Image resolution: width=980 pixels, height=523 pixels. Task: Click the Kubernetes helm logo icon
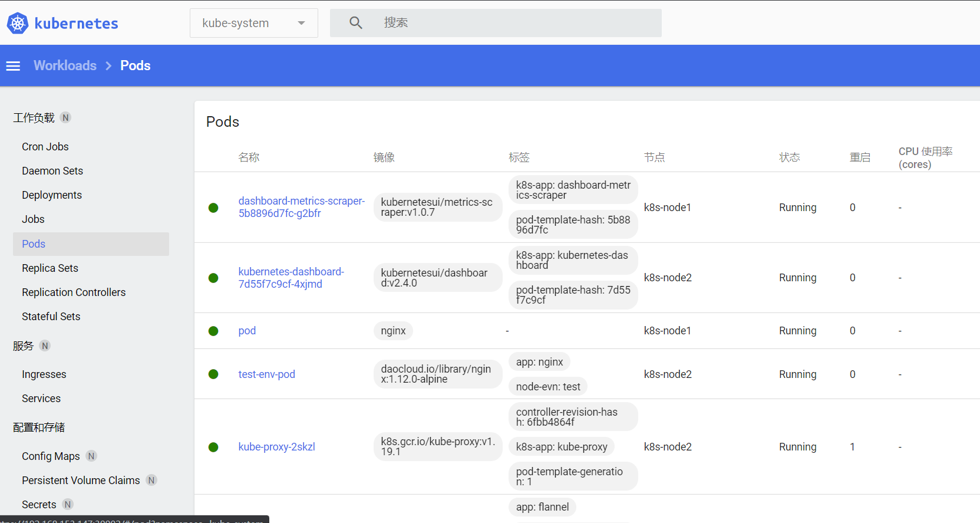coord(18,24)
